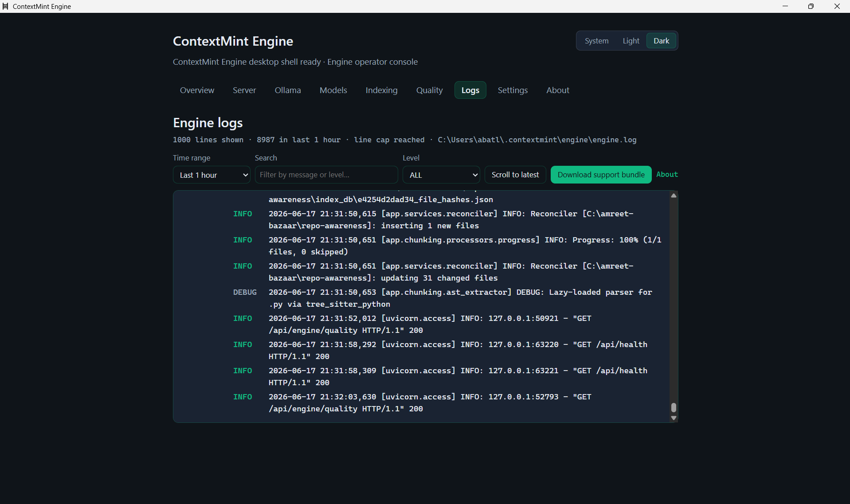Open the Ollama tab
The width and height of the screenshot is (850, 504).
pyautogui.click(x=288, y=90)
